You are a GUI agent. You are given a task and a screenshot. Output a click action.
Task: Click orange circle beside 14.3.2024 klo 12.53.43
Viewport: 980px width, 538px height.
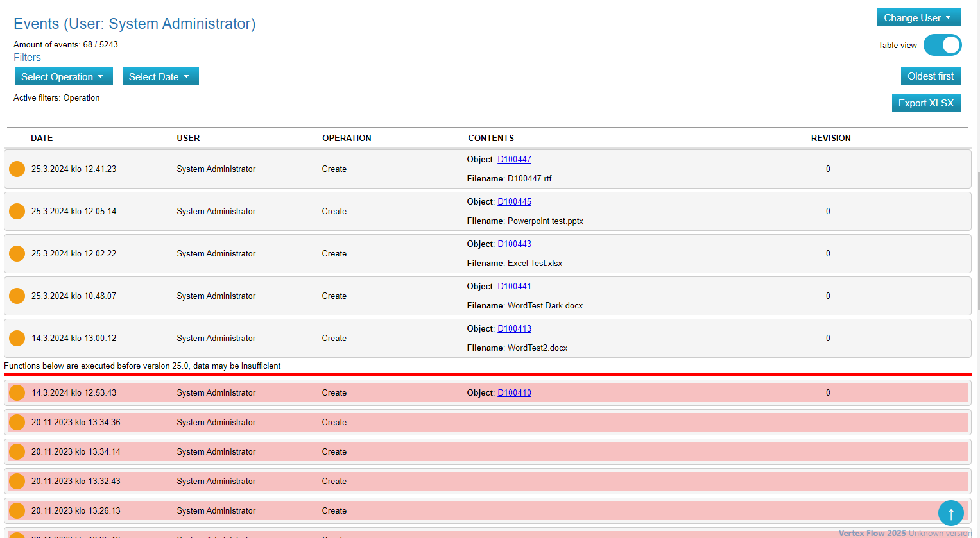17,392
